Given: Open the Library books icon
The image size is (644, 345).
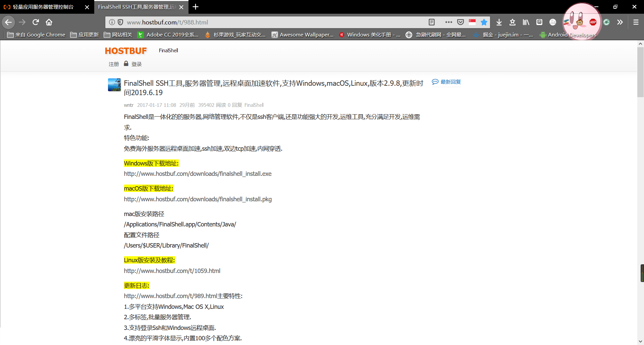Looking at the screenshot, I should [x=526, y=22].
